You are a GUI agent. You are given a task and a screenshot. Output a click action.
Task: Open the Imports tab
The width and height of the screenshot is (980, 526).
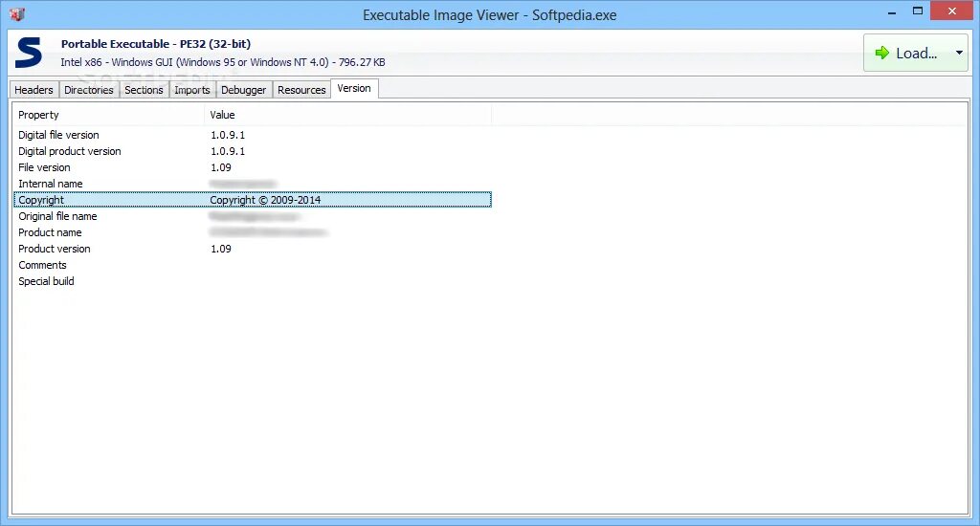point(191,90)
